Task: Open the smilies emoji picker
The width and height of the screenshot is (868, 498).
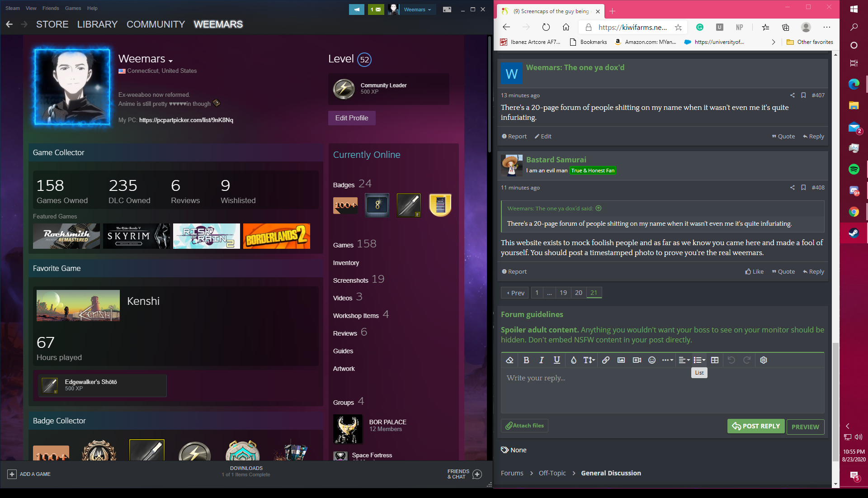Action: click(x=652, y=360)
